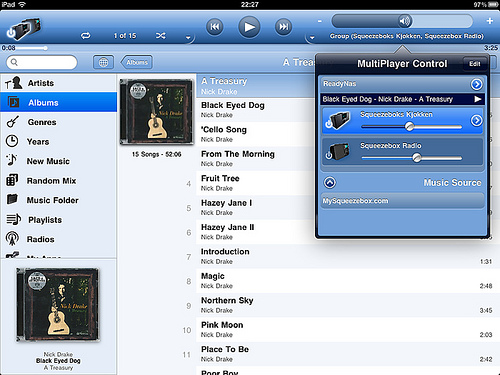Toggle power on Squeezeboks Kjokken player
Screen dimensions: 500x375
click(329, 124)
